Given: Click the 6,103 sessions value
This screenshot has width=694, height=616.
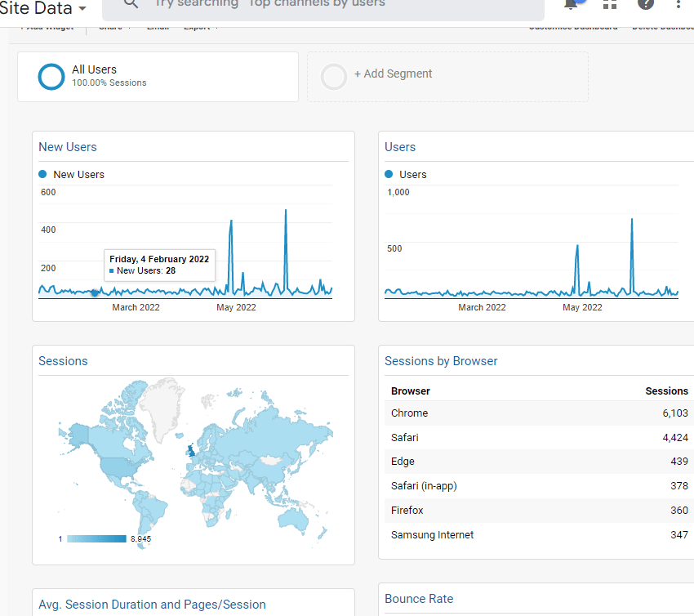Looking at the screenshot, I should point(675,413).
